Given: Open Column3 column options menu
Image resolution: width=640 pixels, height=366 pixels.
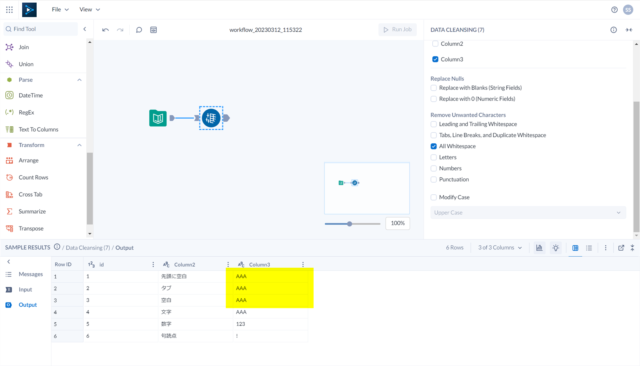Looking at the screenshot, I should [303, 264].
